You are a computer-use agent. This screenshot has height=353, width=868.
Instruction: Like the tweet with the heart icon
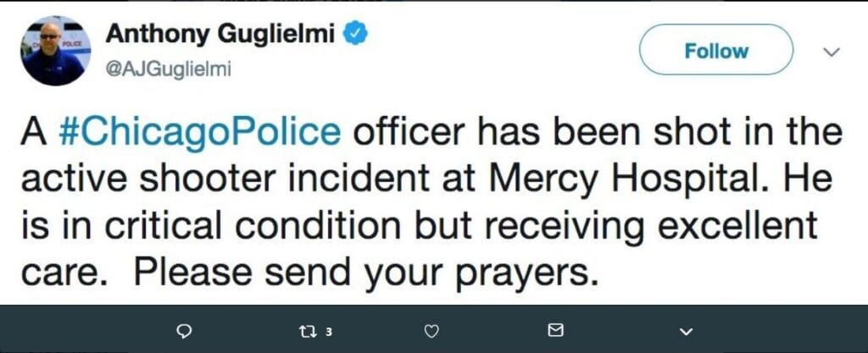(x=432, y=329)
